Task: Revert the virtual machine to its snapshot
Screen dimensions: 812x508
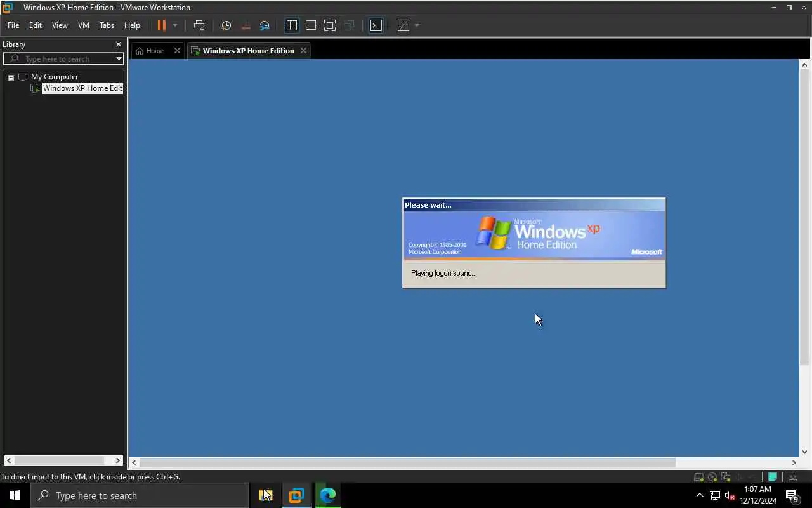Action: (246, 25)
